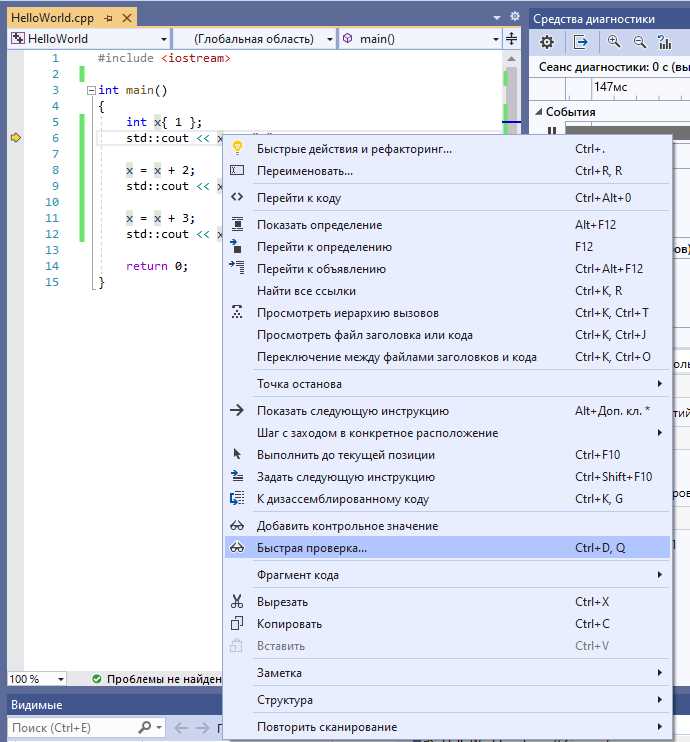This screenshot has width=690, height=742.
Task: Click the Средства диагностики panel title
Action: tap(594, 19)
